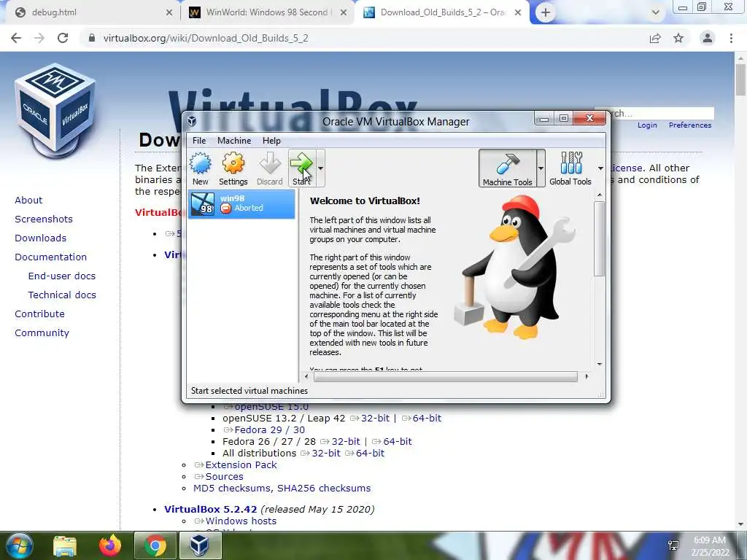This screenshot has width=747, height=560.
Task: Go back in browser history
Action: tap(16, 38)
